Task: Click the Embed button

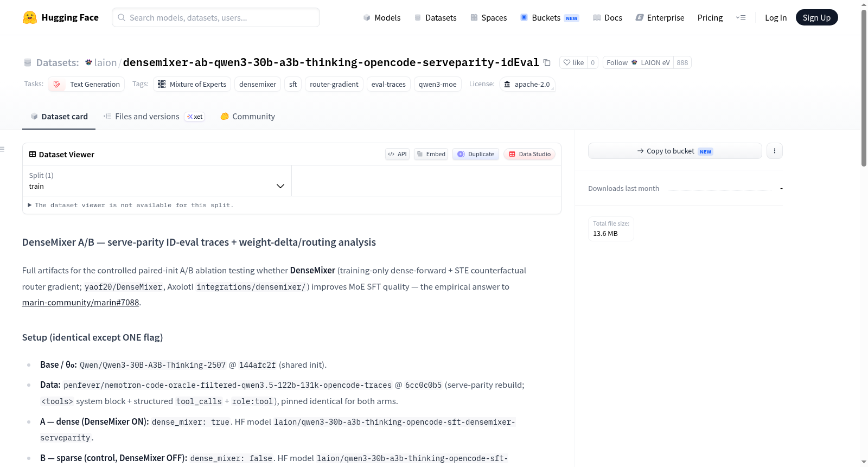Action: pos(431,154)
